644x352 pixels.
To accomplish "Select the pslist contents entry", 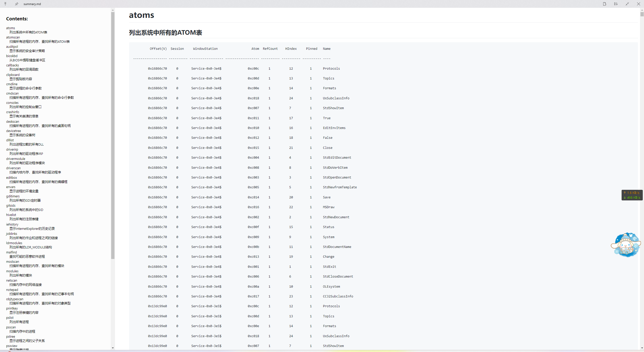I will 10,318.
